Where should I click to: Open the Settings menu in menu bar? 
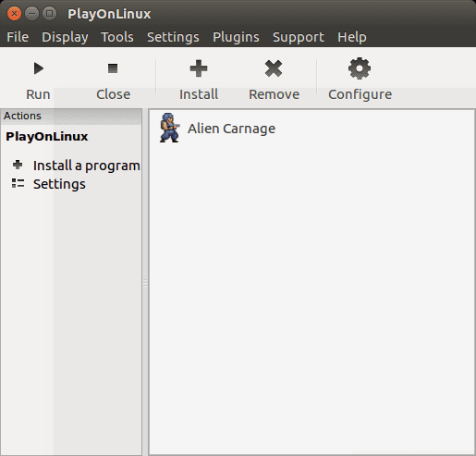coord(173,37)
